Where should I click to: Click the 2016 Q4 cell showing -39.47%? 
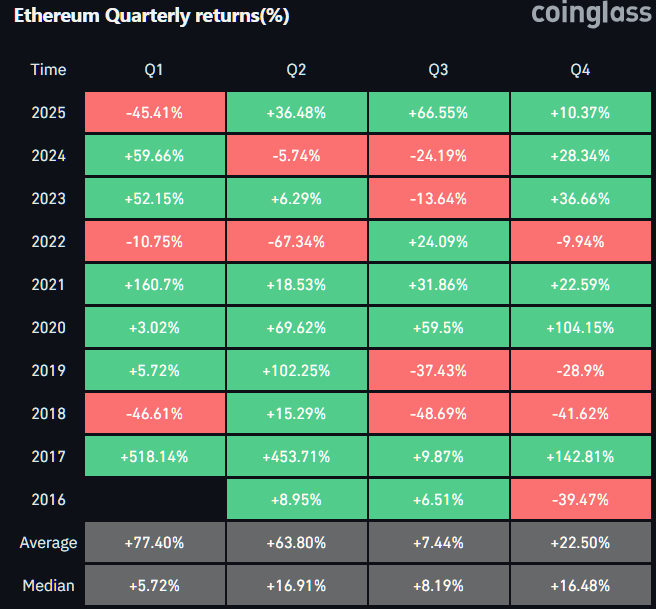(x=579, y=499)
